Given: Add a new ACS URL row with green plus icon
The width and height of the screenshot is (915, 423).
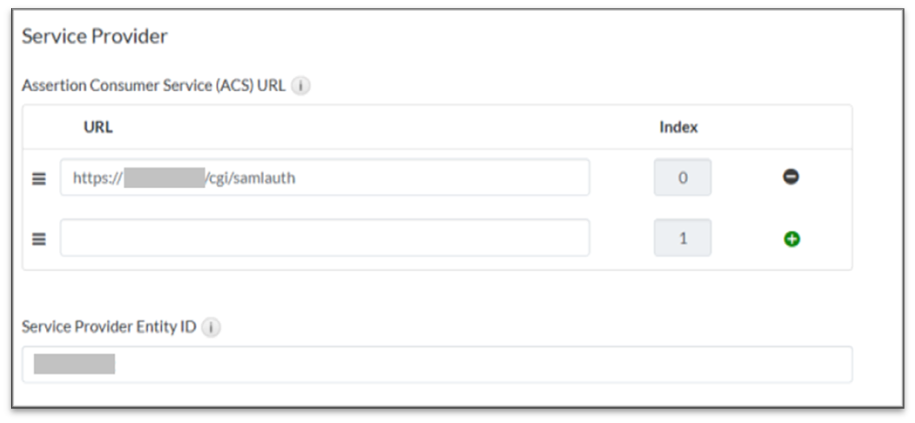Looking at the screenshot, I should coord(791,239).
